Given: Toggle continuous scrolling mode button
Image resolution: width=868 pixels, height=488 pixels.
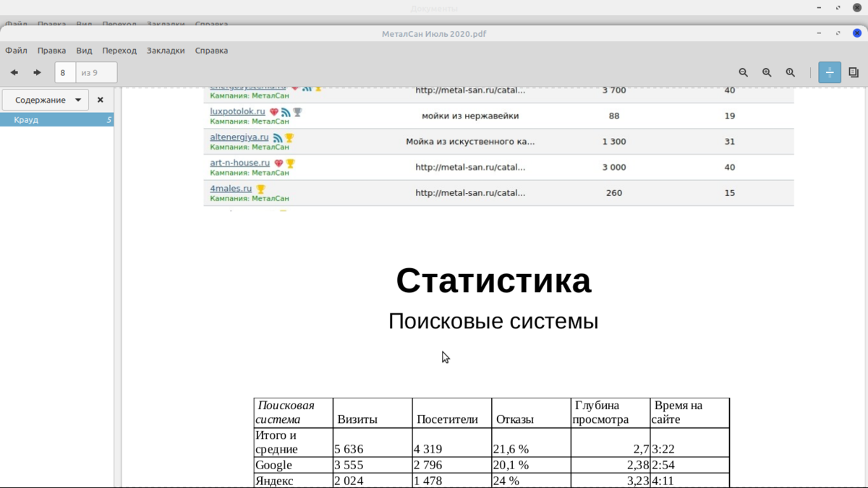Looking at the screenshot, I should point(830,72).
